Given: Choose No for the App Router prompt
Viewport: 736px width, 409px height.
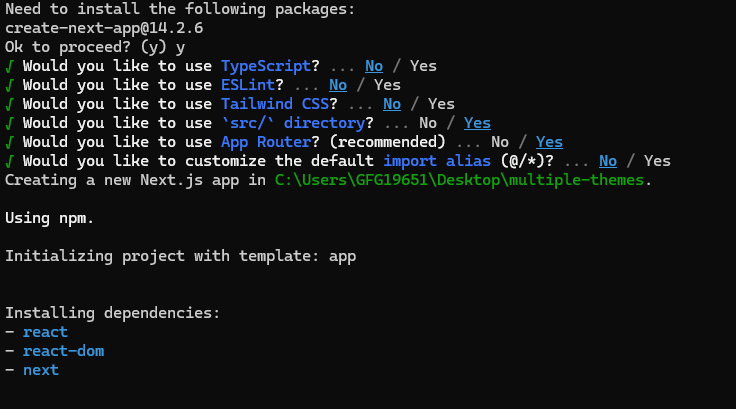Looking at the screenshot, I should click(x=500, y=142).
